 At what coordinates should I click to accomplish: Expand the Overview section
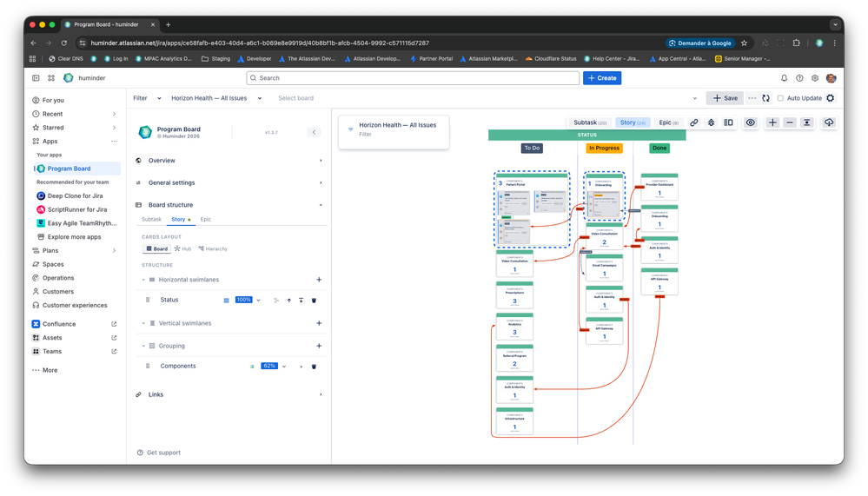(x=229, y=161)
